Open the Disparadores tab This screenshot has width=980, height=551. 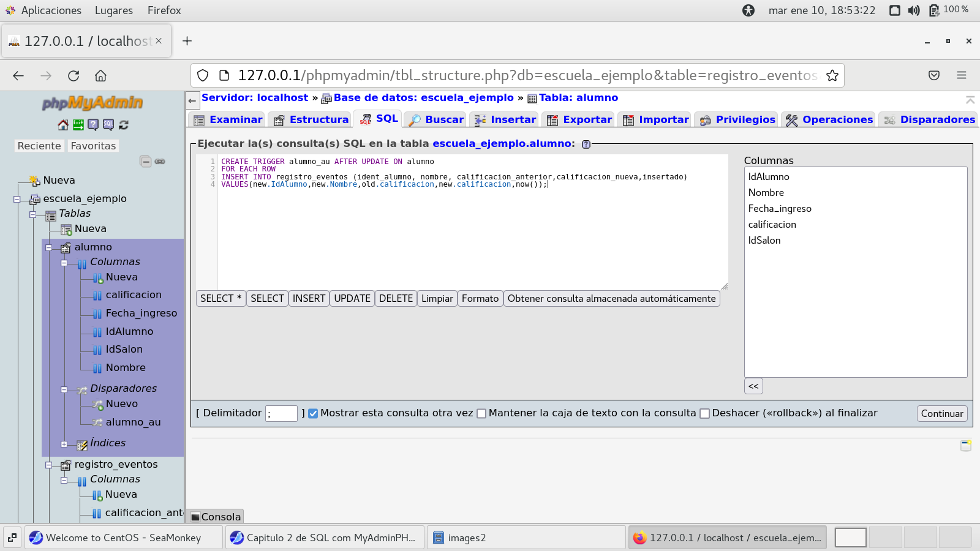tap(929, 120)
